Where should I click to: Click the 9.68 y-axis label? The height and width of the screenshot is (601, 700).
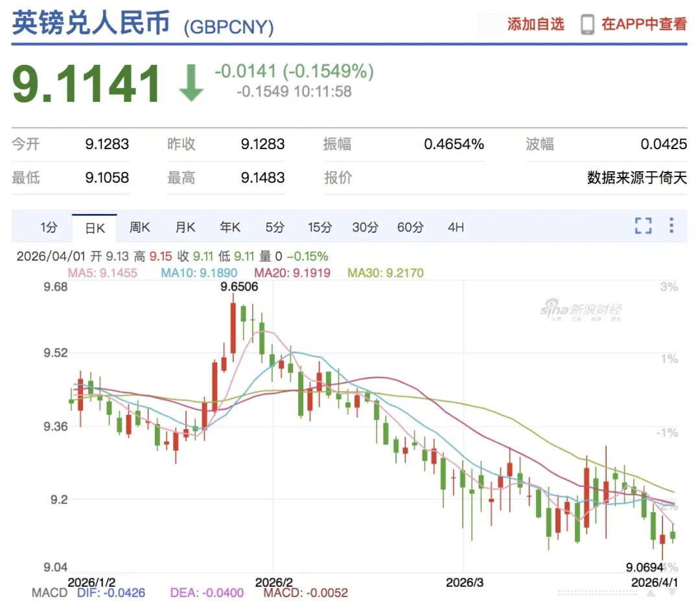(x=55, y=287)
